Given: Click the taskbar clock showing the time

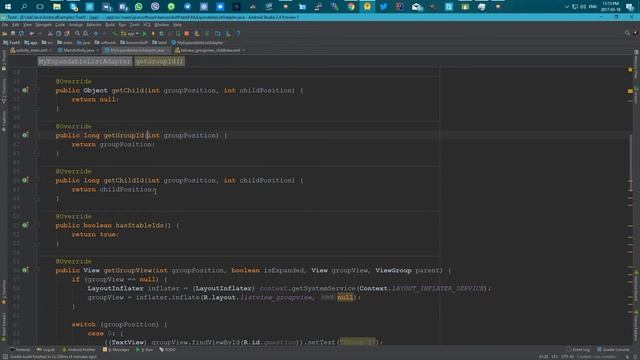Looking at the screenshot, I should 610,7.
